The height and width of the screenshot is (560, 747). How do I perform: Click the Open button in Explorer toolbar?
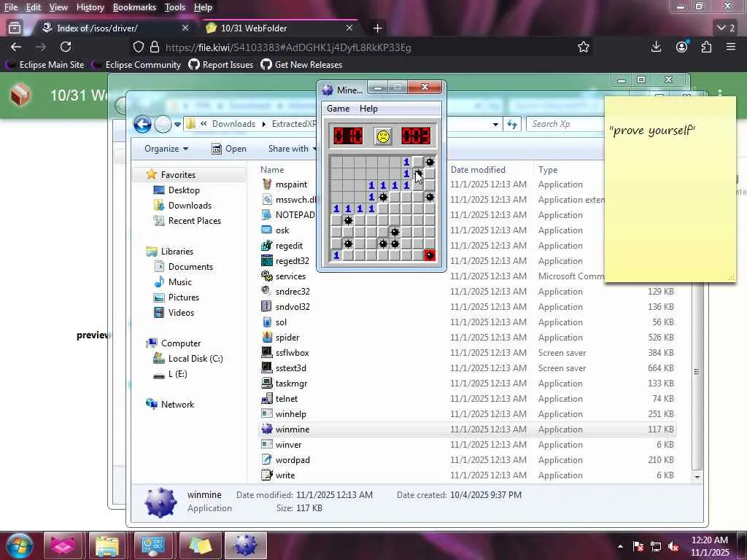coord(229,149)
